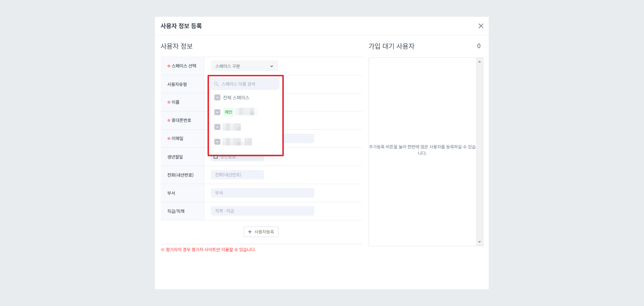
Task: Uncheck the last space entry checkbox
Action: click(x=217, y=141)
